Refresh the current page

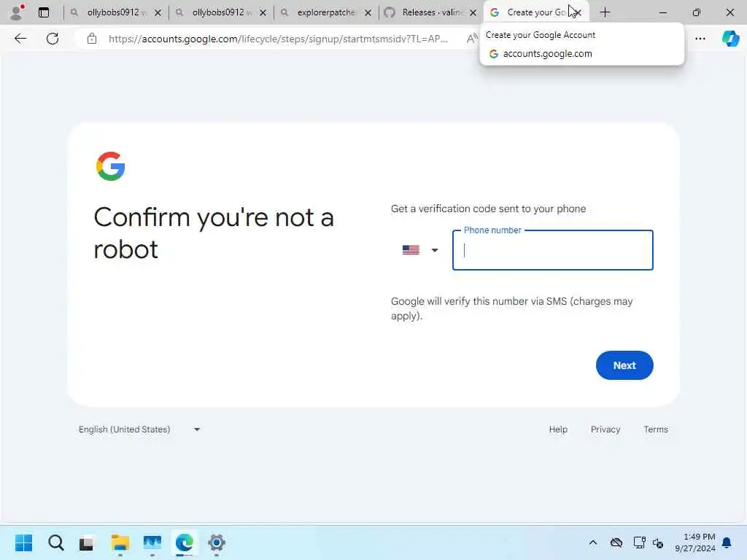click(53, 39)
